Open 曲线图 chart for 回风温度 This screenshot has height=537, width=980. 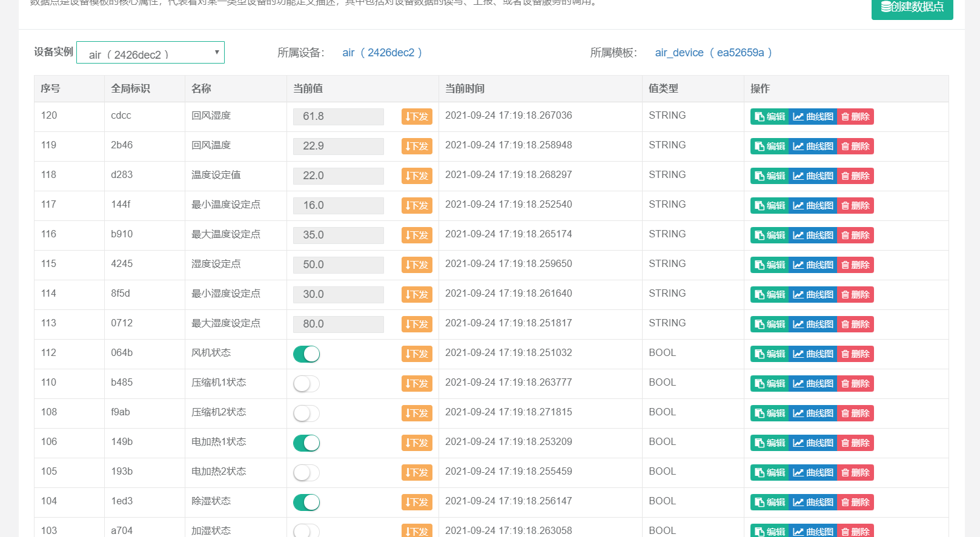tap(813, 147)
